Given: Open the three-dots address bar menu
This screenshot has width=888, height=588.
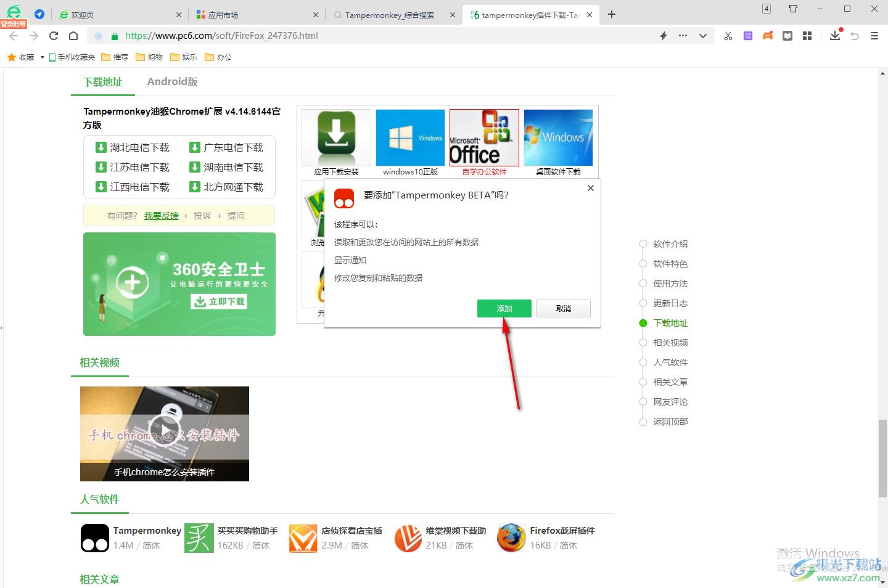Looking at the screenshot, I should tap(683, 36).
